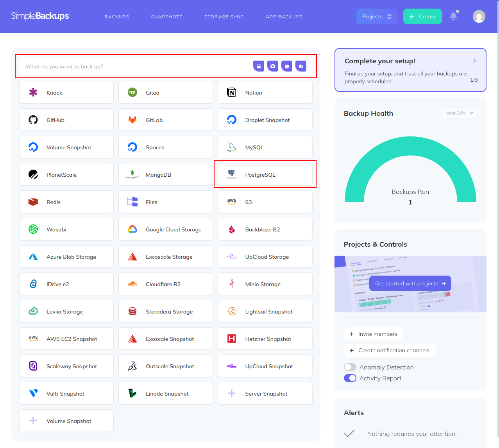499x448 pixels.
Task: Click the cloud arrow icon in search bar
Action: click(301, 66)
